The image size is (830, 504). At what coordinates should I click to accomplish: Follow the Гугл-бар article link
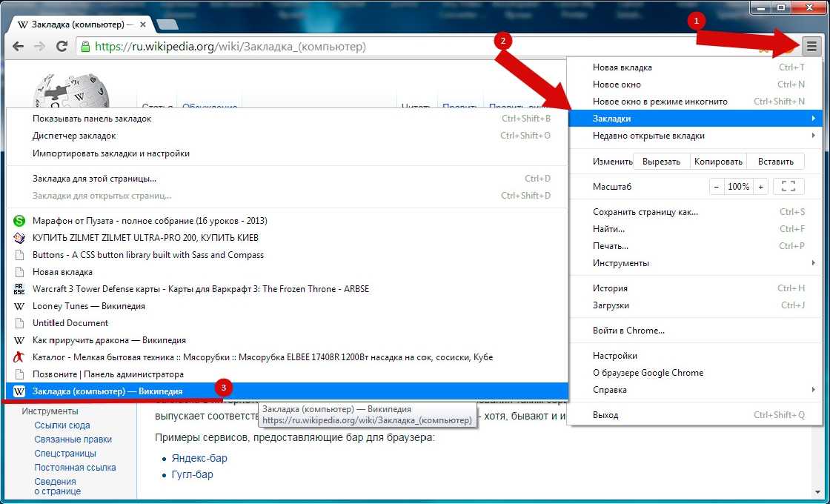pyautogui.click(x=192, y=474)
